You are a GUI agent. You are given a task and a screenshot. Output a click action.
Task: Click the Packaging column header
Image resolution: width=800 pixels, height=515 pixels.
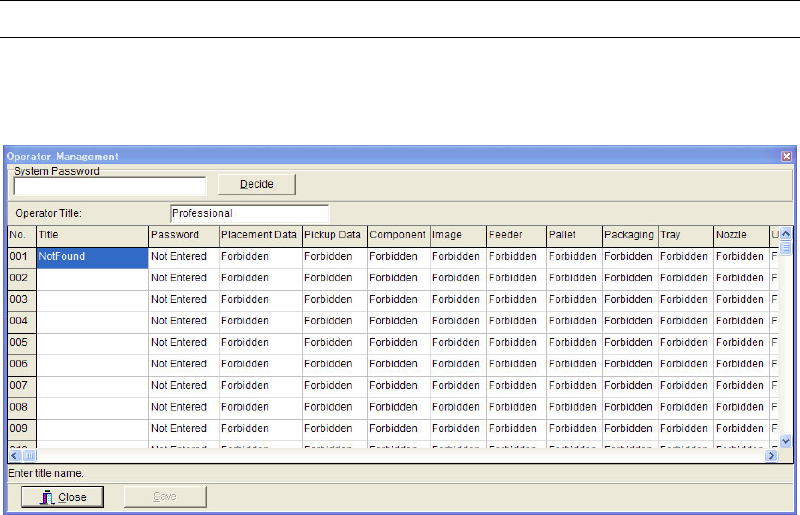tap(630, 235)
